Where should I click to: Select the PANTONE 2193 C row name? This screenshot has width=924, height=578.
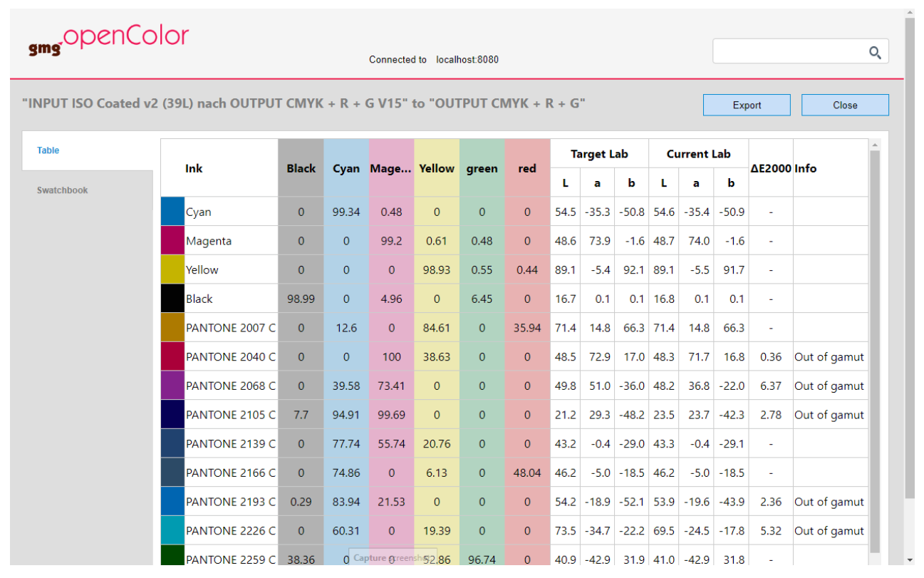232,502
